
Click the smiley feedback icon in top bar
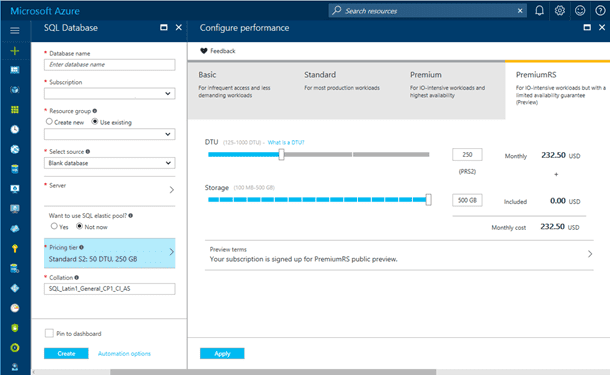pyautogui.click(x=580, y=11)
